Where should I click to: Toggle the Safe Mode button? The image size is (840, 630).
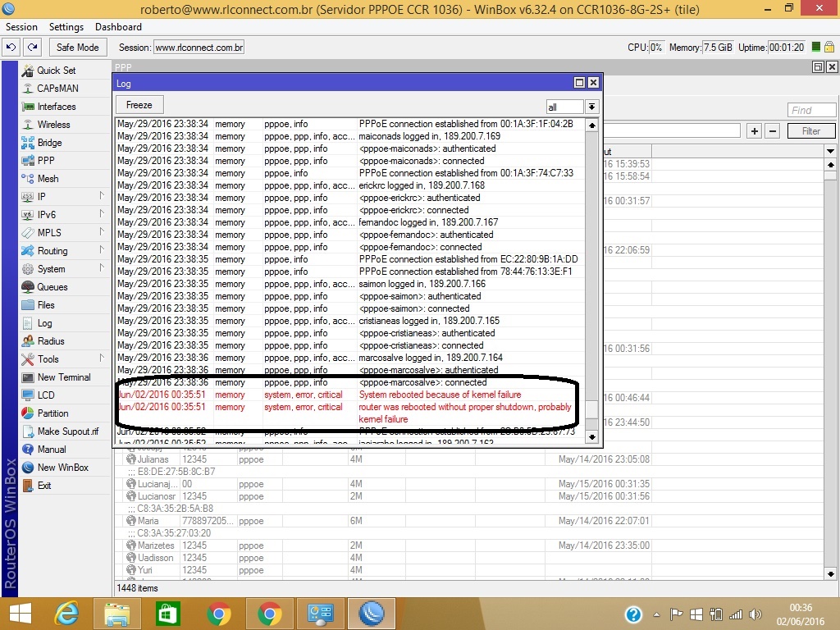77,48
